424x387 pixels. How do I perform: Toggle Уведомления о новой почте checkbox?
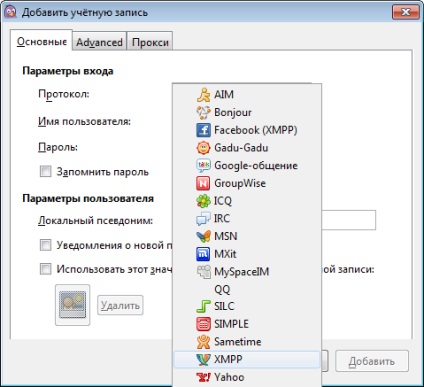[x=45, y=245]
